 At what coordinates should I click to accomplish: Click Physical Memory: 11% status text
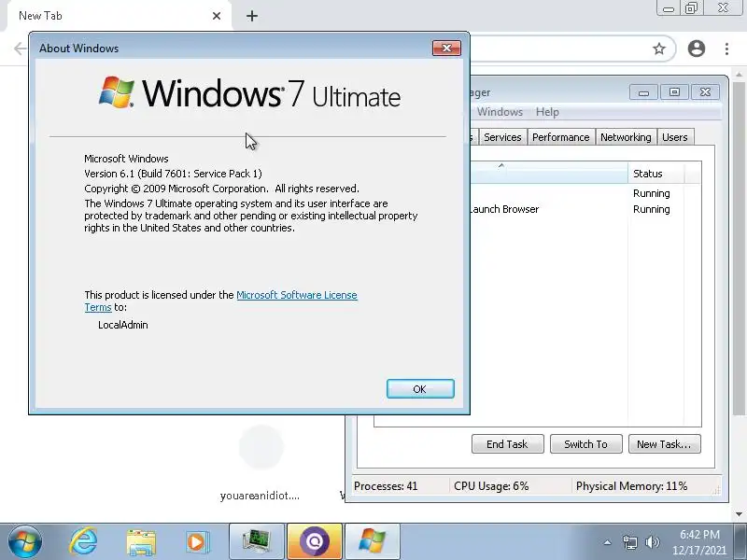[x=632, y=486]
